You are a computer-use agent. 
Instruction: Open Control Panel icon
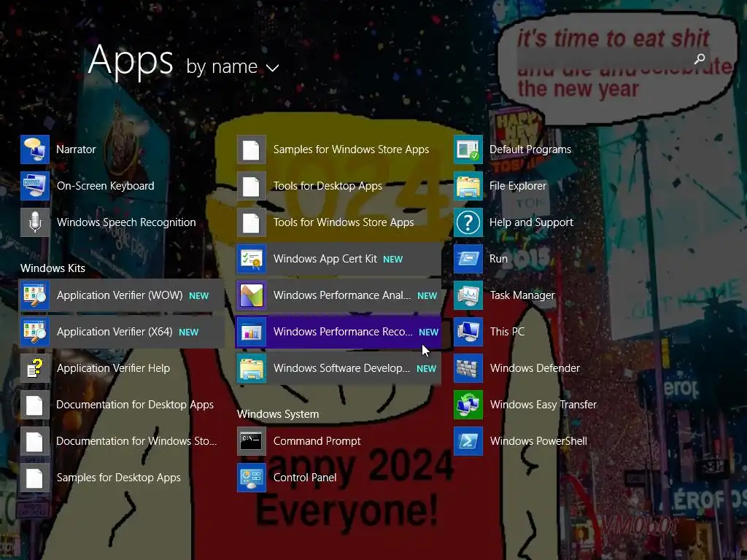[x=252, y=478]
